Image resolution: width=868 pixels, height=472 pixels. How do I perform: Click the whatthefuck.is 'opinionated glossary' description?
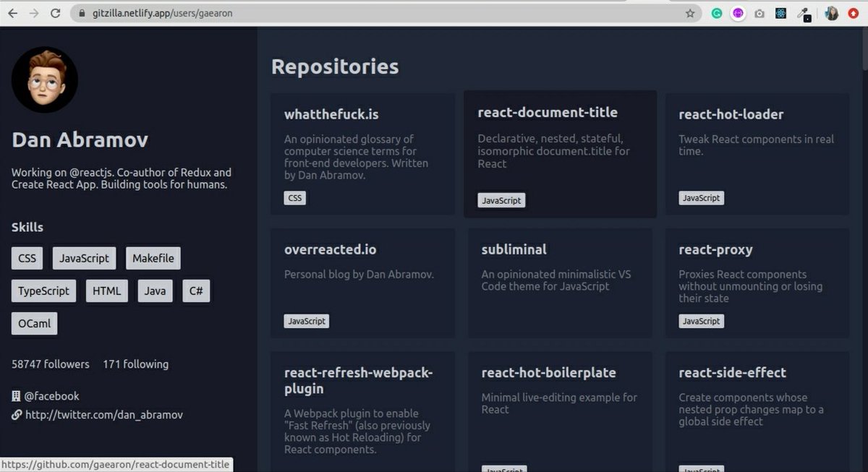pos(356,158)
